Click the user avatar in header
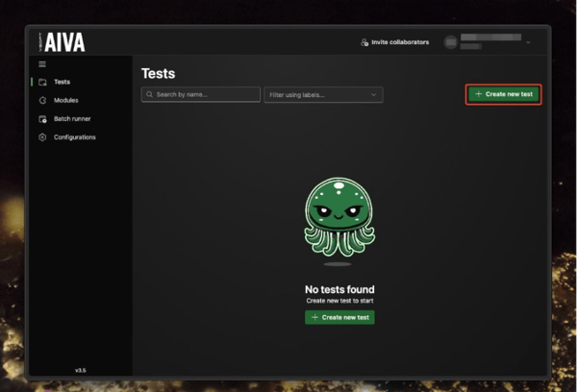The height and width of the screenshot is (392, 577). click(450, 42)
